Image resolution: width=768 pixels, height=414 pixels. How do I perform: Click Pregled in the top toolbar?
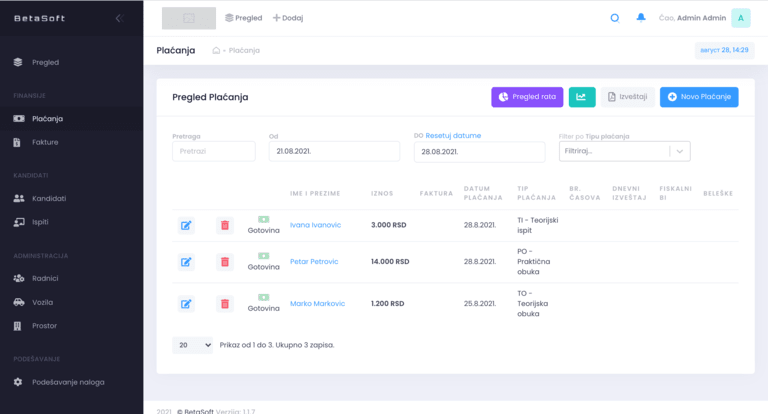point(243,18)
